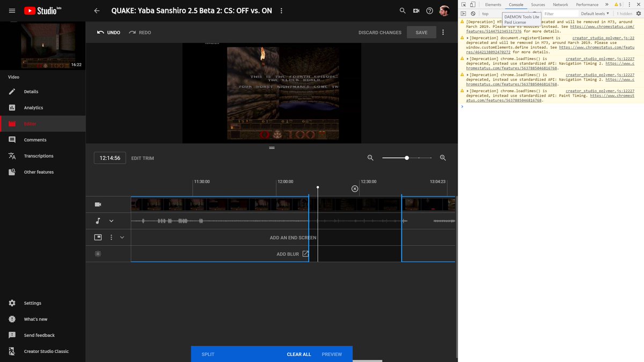Click the timeline zoom slider knob

tap(407, 158)
